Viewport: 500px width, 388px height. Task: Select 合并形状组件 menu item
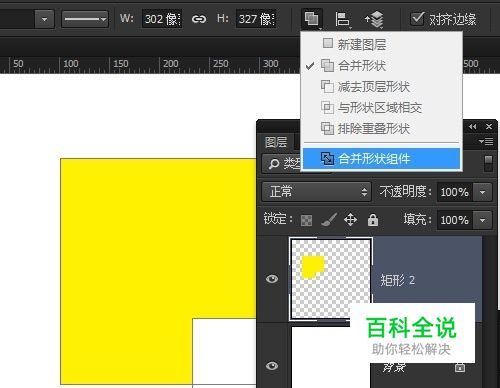381,159
